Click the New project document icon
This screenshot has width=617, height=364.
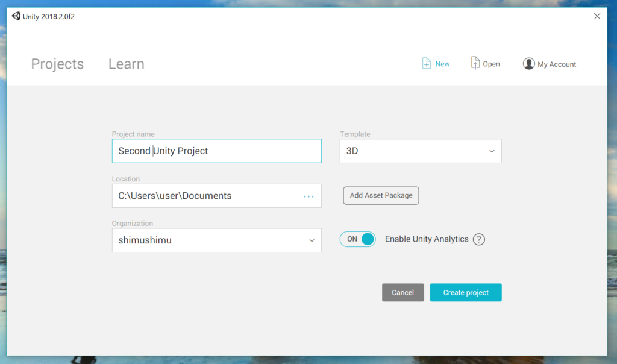pyautogui.click(x=427, y=64)
